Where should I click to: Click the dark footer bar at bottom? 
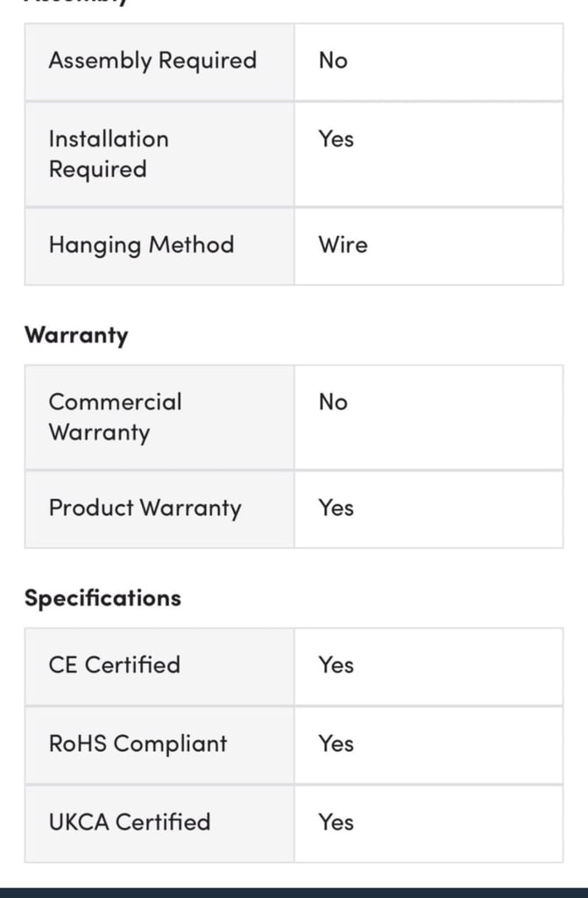click(294, 893)
